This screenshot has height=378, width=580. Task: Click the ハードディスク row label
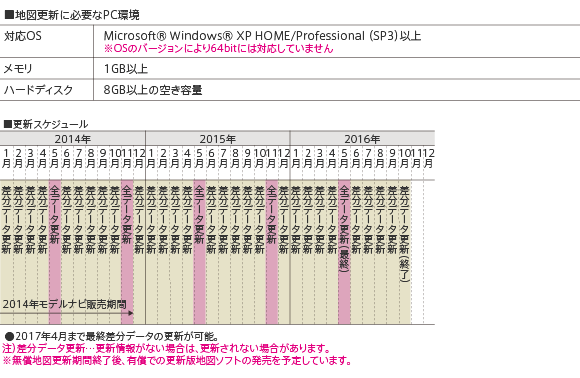[x=38, y=90]
